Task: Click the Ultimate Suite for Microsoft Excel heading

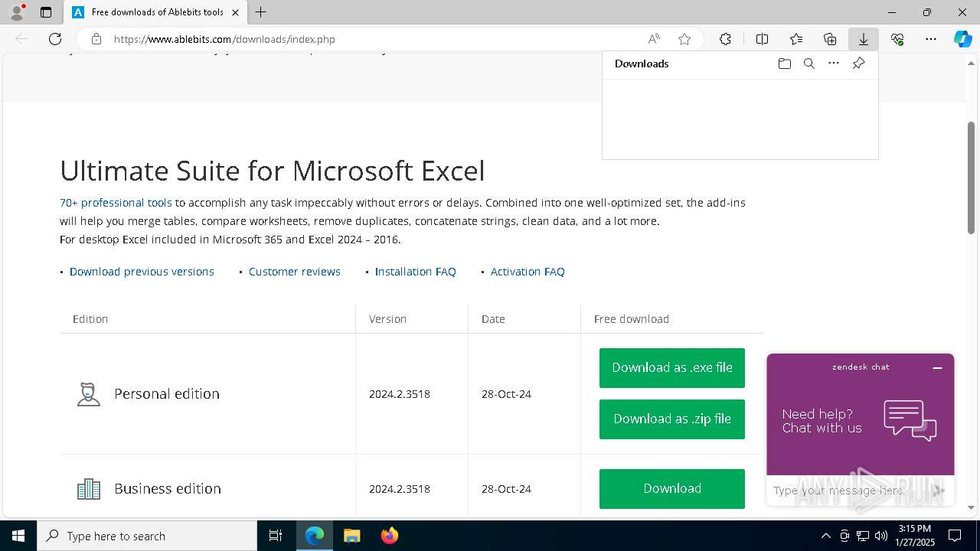Action: click(x=273, y=171)
